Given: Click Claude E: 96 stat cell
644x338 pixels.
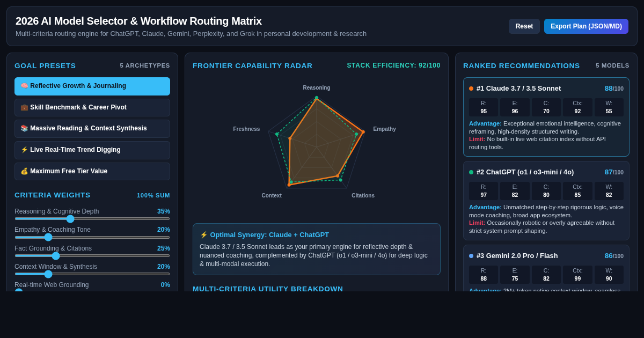Looking at the screenshot, I should coord(515,107).
